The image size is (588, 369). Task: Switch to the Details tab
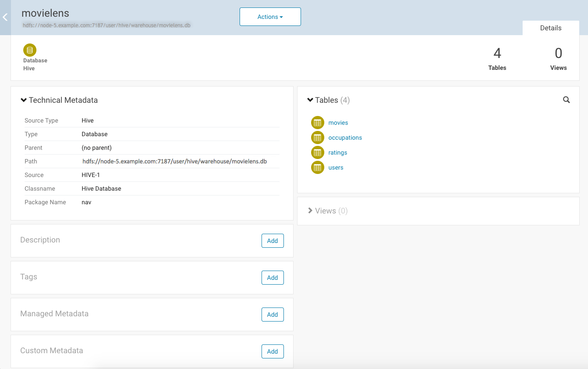tap(550, 28)
